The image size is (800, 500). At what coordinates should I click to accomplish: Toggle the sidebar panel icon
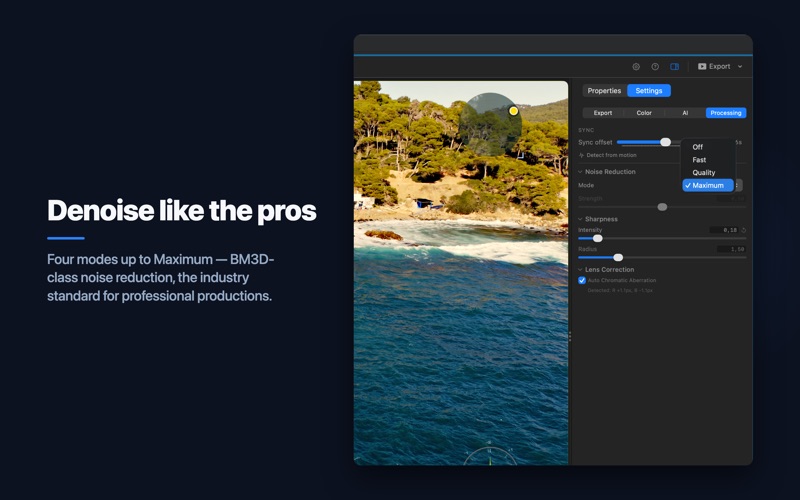click(674, 66)
